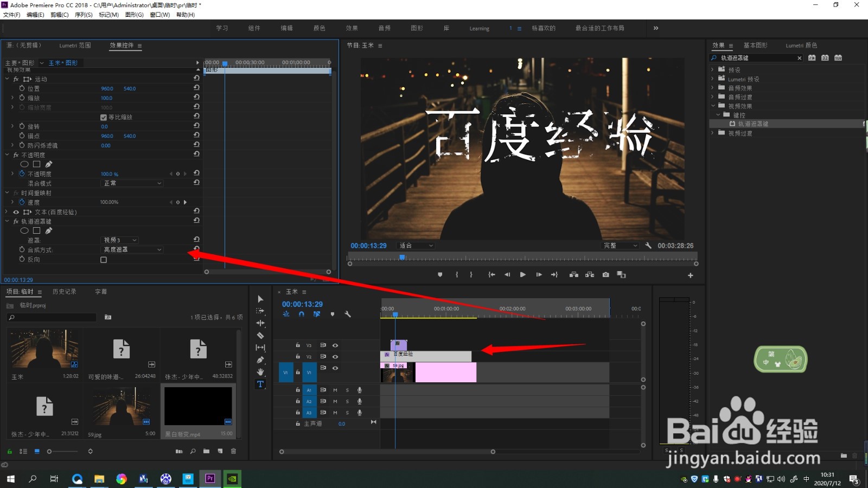Select the Razor tool

[260, 335]
